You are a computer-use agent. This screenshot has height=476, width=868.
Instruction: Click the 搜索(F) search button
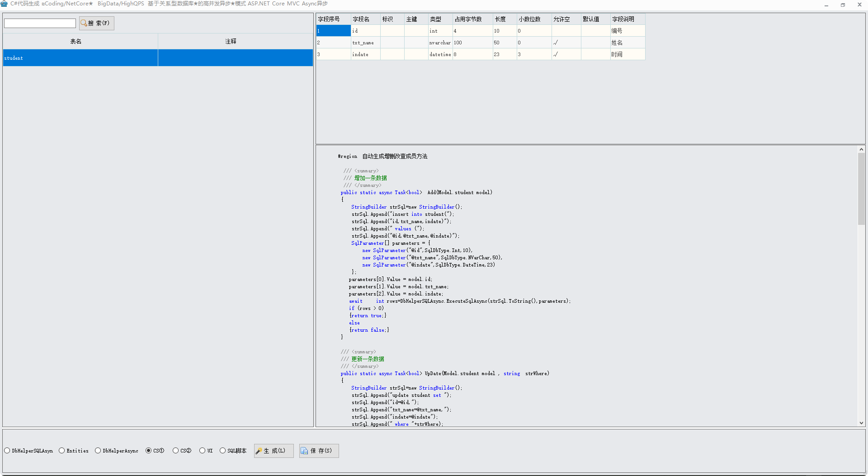coord(97,23)
